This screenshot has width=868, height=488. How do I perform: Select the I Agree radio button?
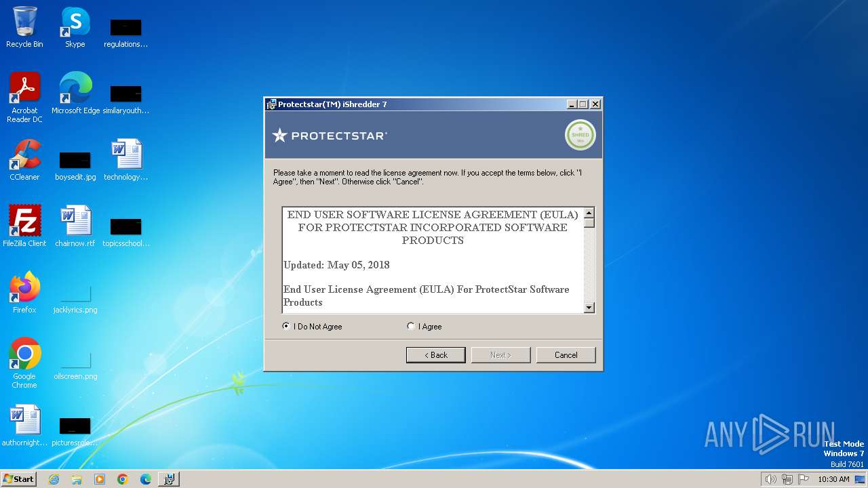tap(410, 326)
